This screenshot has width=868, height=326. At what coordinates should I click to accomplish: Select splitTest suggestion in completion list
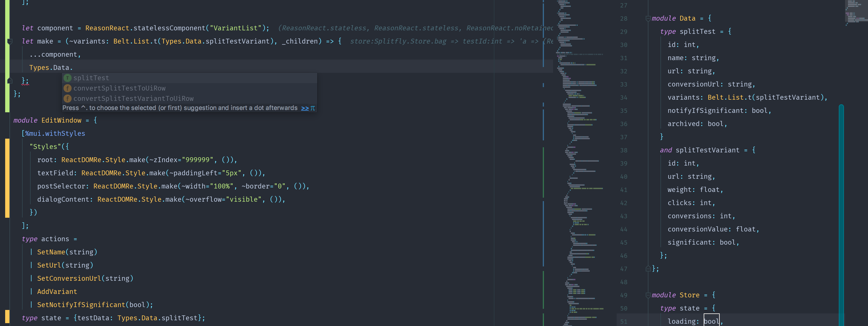(x=91, y=78)
